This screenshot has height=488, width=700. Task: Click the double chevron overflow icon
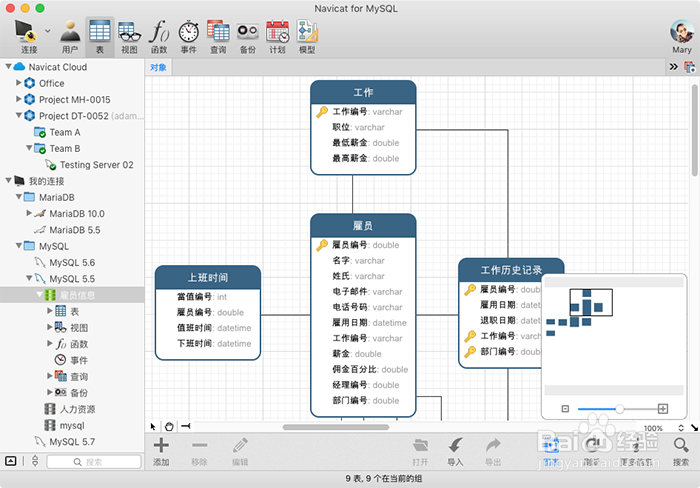coord(673,67)
